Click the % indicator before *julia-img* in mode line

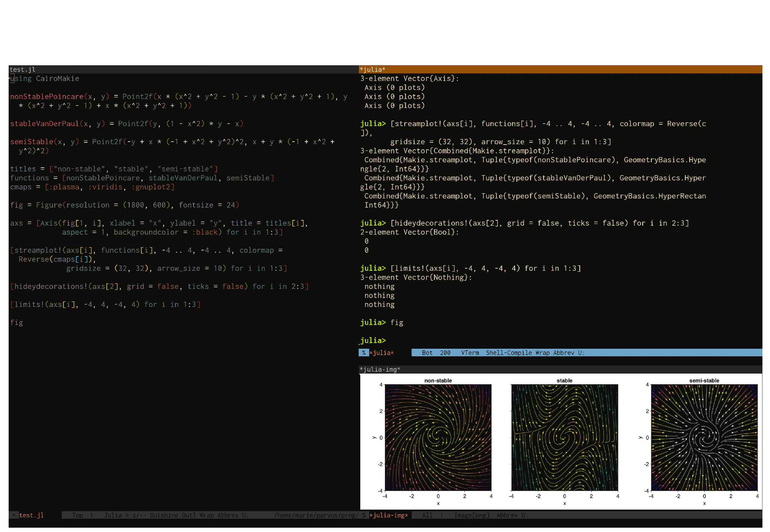tap(364, 515)
